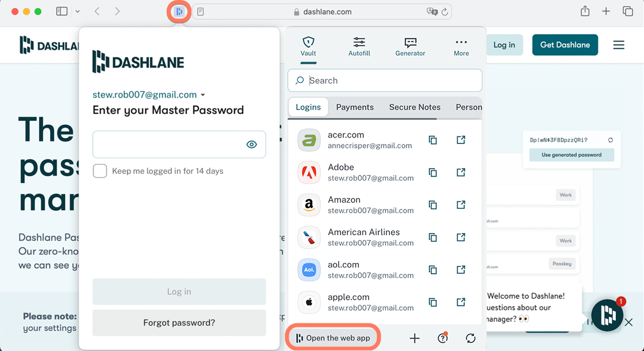Image resolution: width=644 pixels, height=351 pixels.
Task: Copy the apple.com login credentials
Action: pos(432,303)
